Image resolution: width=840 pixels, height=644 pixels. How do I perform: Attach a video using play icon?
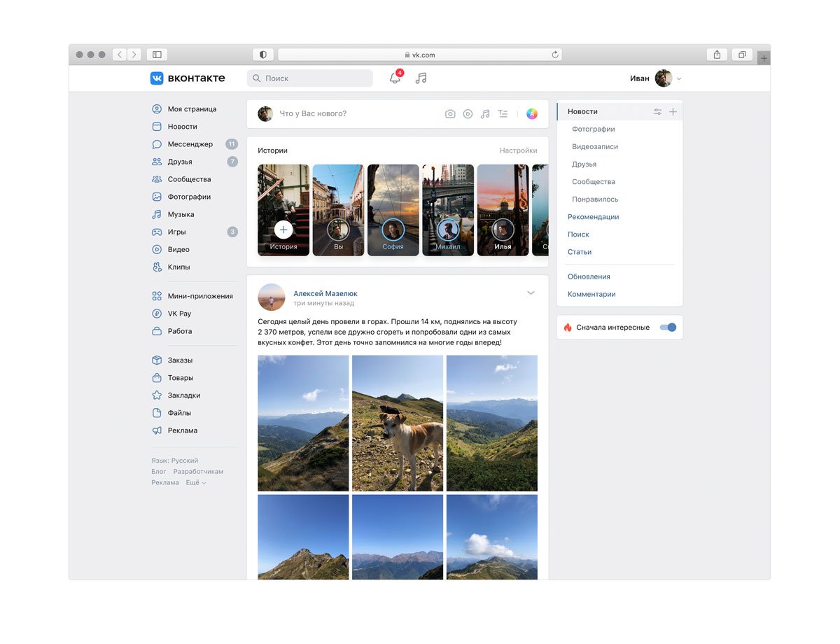468,114
